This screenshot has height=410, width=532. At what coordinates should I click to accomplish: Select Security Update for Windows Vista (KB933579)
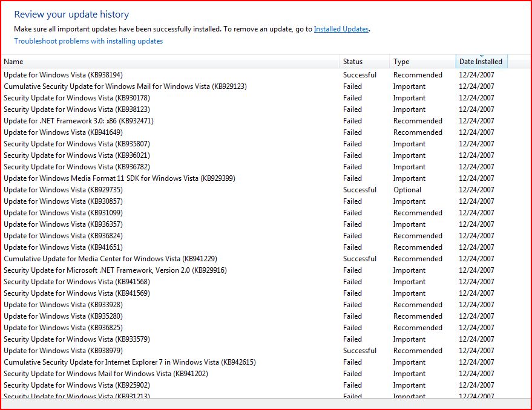coord(77,339)
